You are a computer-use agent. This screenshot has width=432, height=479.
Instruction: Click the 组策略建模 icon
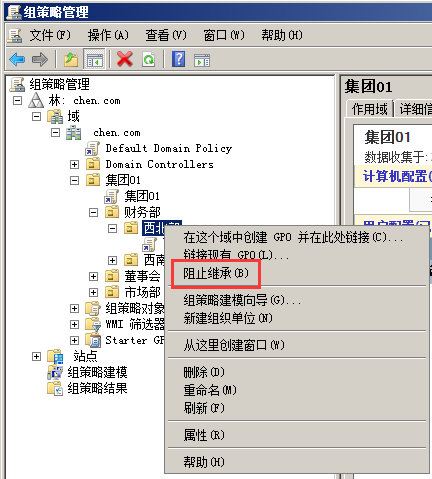tap(55, 372)
